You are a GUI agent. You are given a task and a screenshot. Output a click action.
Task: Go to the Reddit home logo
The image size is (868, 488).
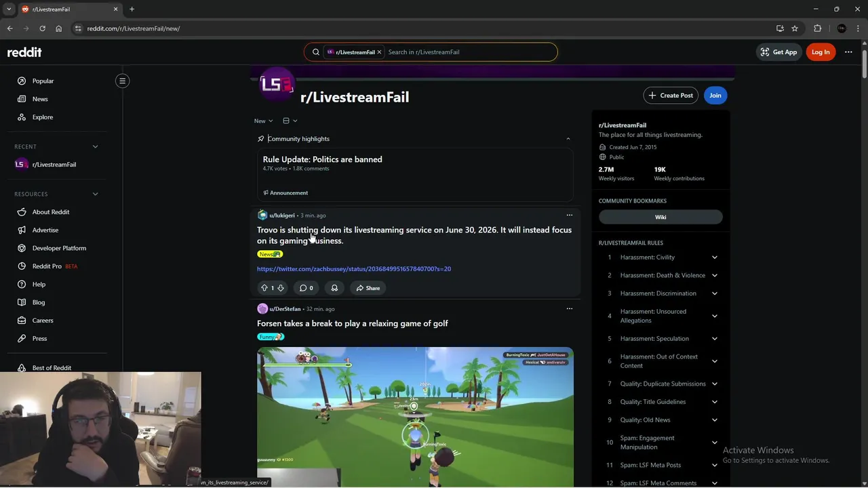pyautogui.click(x=24, y=52)
